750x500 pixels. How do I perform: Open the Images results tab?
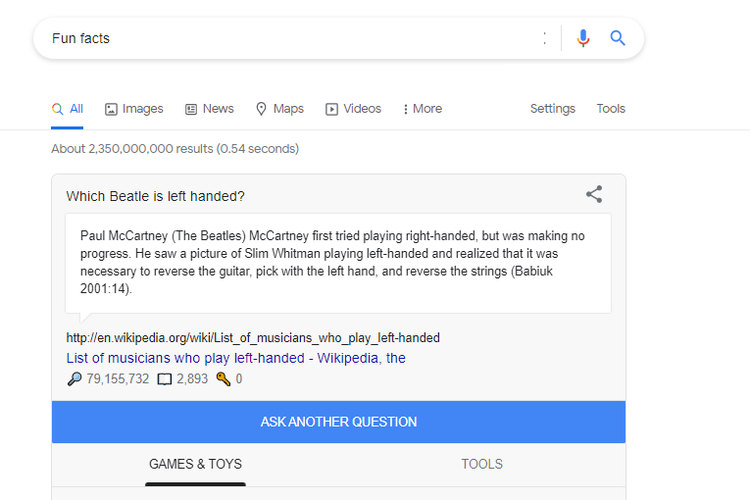pyautogui.click(x=134, y=109)
